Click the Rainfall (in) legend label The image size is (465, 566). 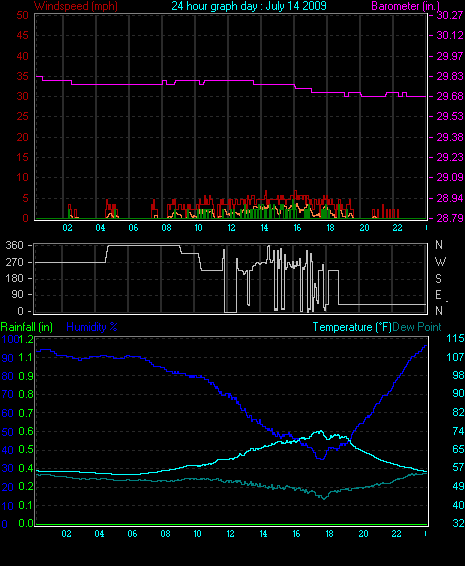tap(27, 327)
